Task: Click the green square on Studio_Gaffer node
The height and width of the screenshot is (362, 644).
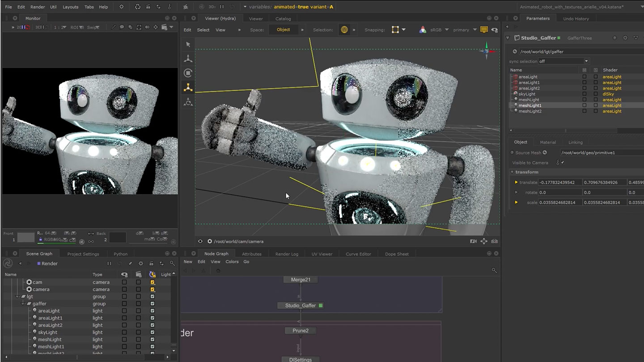Action: (x=321, y=306)
